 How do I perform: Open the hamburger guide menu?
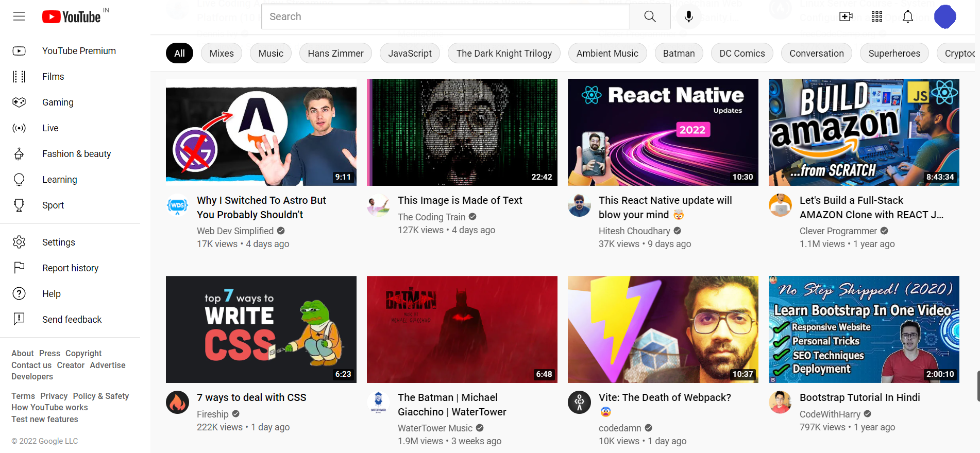[x=19, y=16]
